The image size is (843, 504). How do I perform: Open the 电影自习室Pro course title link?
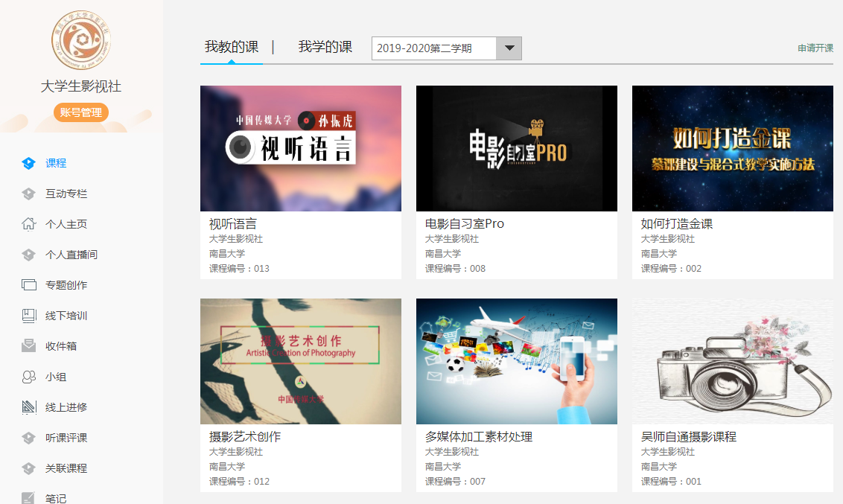pos(465,223)
